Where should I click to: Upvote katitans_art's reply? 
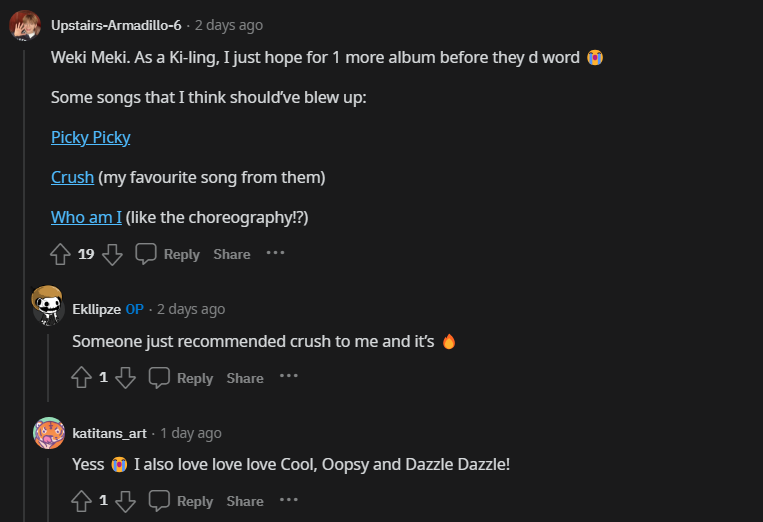pos(81,501)
